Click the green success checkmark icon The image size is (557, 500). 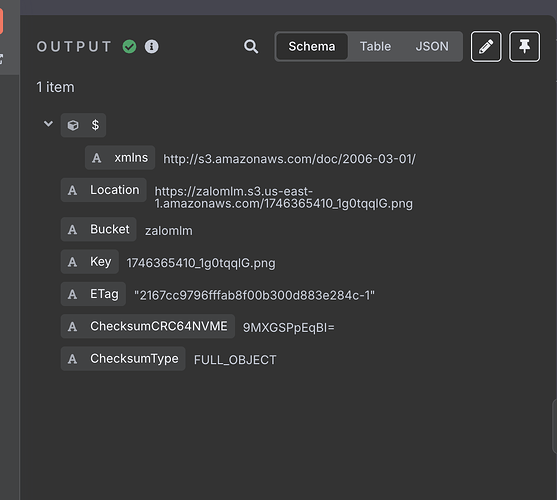[x=129, y=47]
